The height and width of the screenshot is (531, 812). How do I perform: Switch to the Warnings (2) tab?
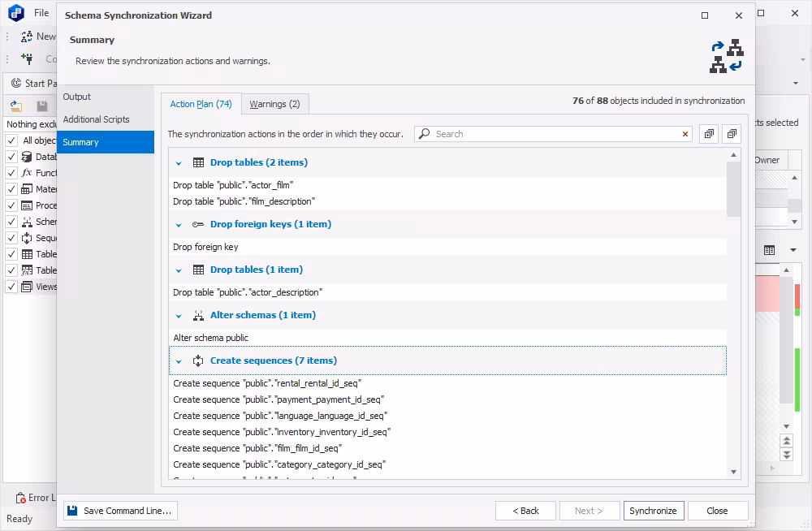[275, 104]
